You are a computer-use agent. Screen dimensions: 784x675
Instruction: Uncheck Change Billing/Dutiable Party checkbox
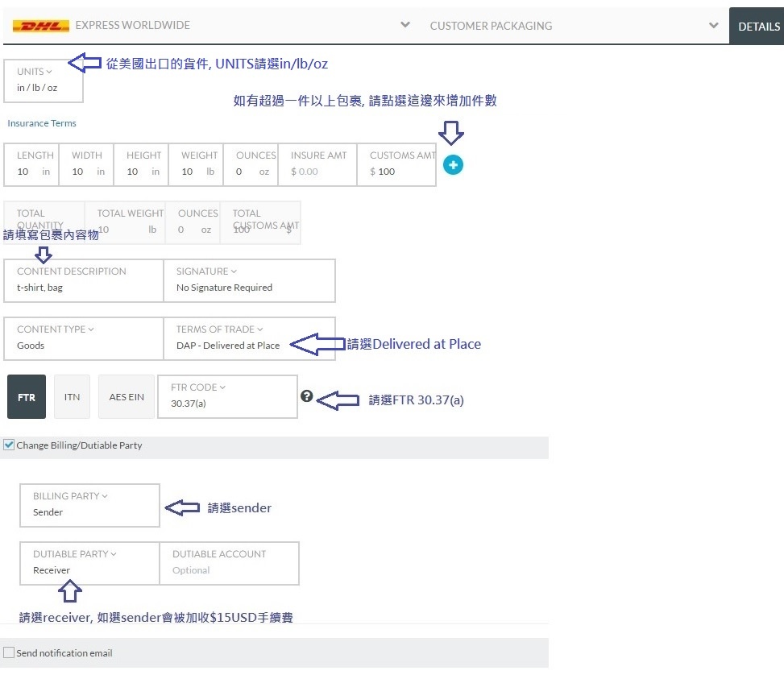tap(9, 445)
